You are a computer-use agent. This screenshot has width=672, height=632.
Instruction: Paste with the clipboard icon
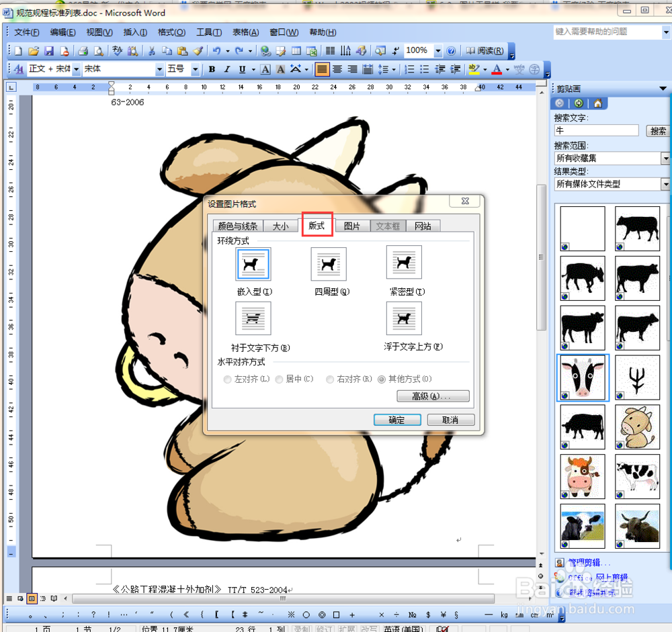182,51
